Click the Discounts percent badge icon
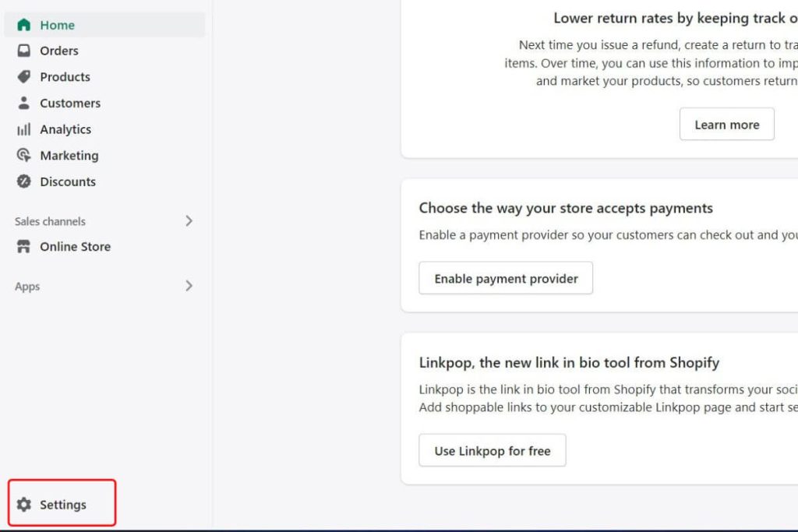Screen dimensions: 798x532 [24, 181]
